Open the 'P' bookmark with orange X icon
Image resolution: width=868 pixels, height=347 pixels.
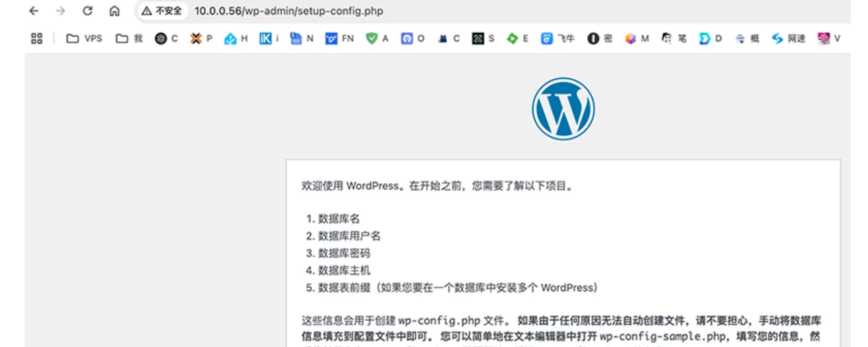pos(201,39)
